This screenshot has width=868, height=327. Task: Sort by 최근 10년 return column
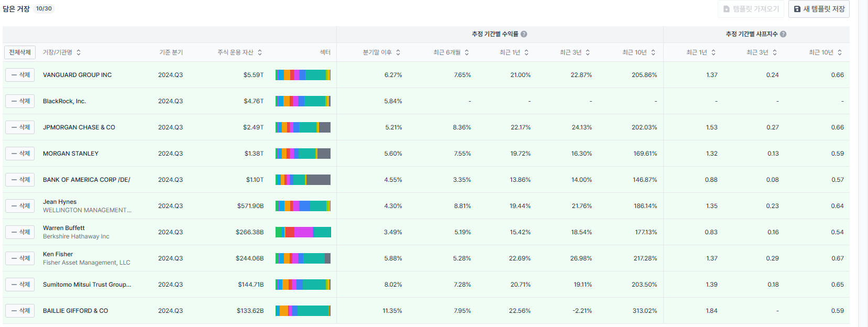tap(653, 52)
